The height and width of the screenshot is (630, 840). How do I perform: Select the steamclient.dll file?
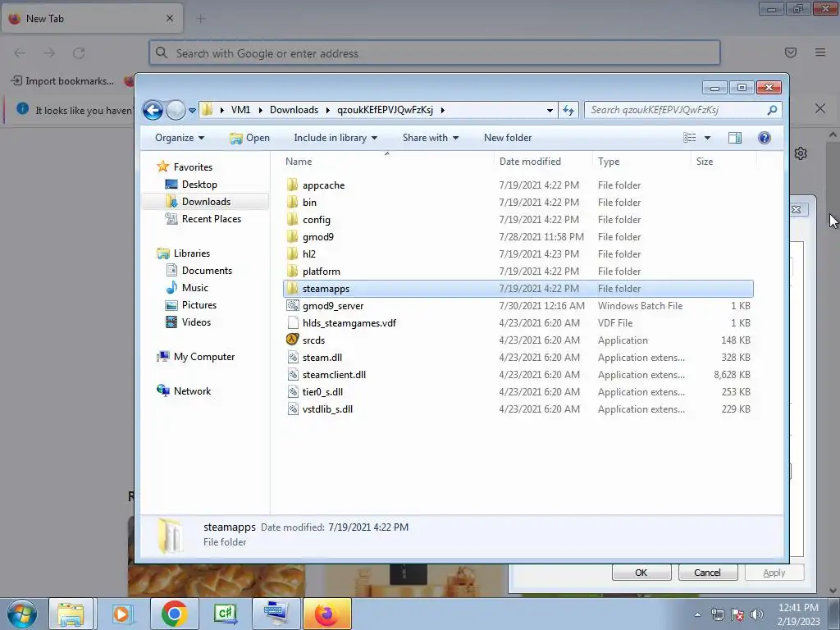click(334, 374)
